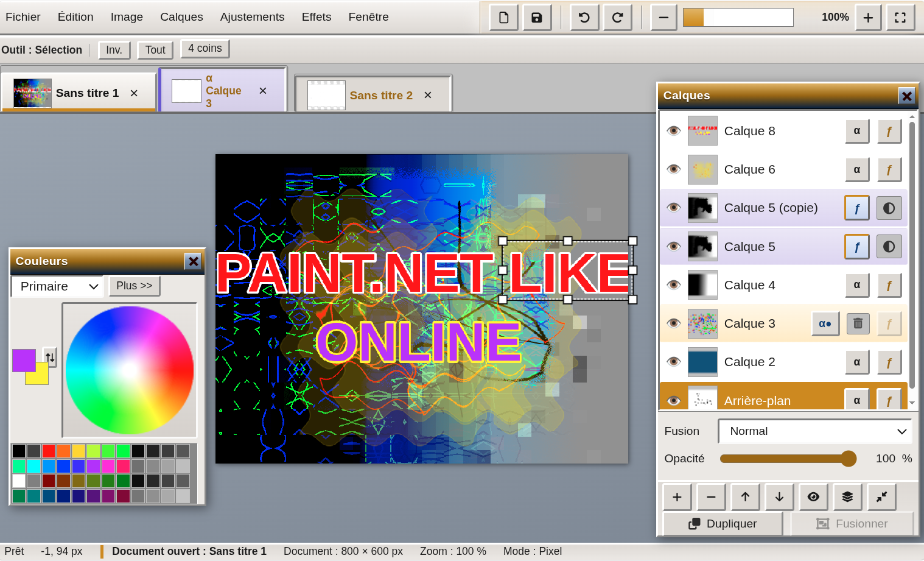Viewport: 924px width, 561px height.
Task: Select the purple primary color swatch
Action: [24, 360]
